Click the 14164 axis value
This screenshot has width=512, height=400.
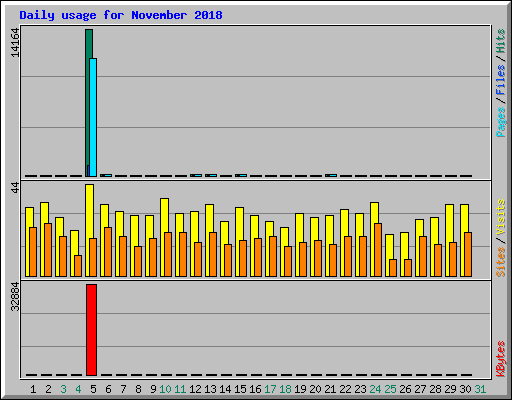15,43
